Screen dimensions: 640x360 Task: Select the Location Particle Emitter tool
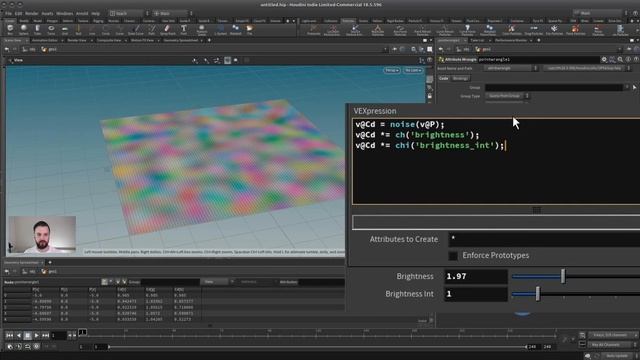pyautogui.click(x=332, y=30)
